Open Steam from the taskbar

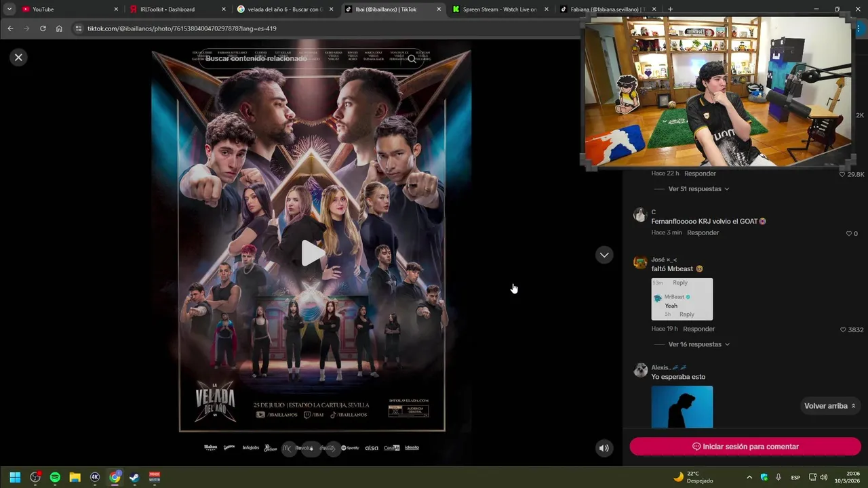coord(134,477)
